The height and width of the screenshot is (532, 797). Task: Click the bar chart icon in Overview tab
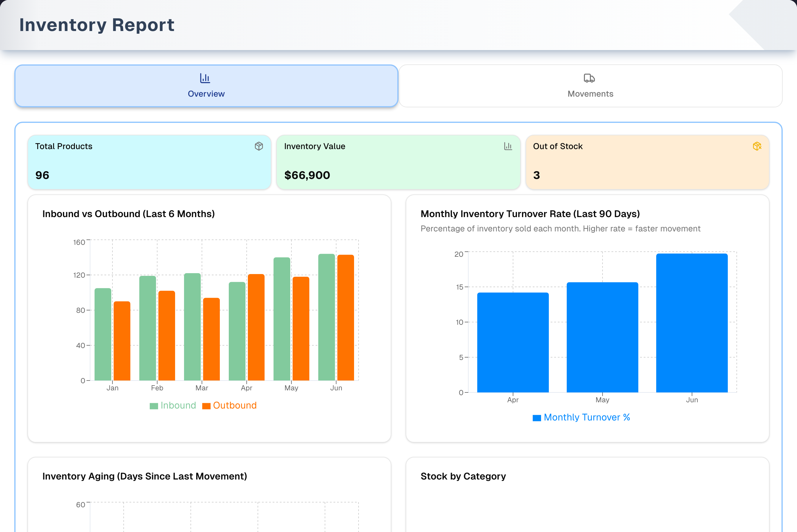(205, 78)
